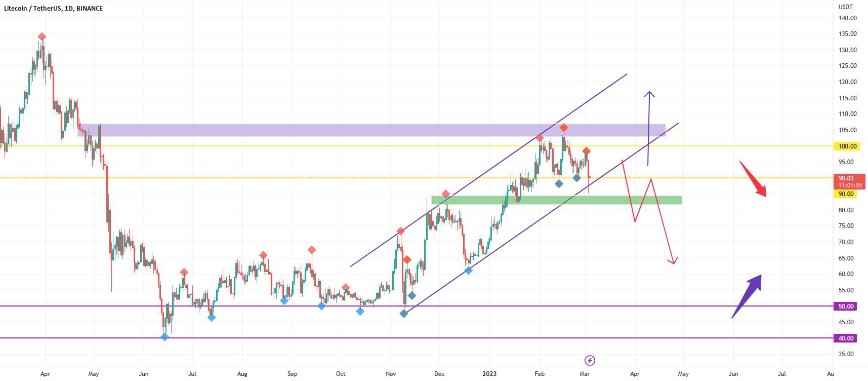Click the 2023 label on time axis
Image resolution: width=868 pixels, height=381 pixels.
click(x=489, y=374)
